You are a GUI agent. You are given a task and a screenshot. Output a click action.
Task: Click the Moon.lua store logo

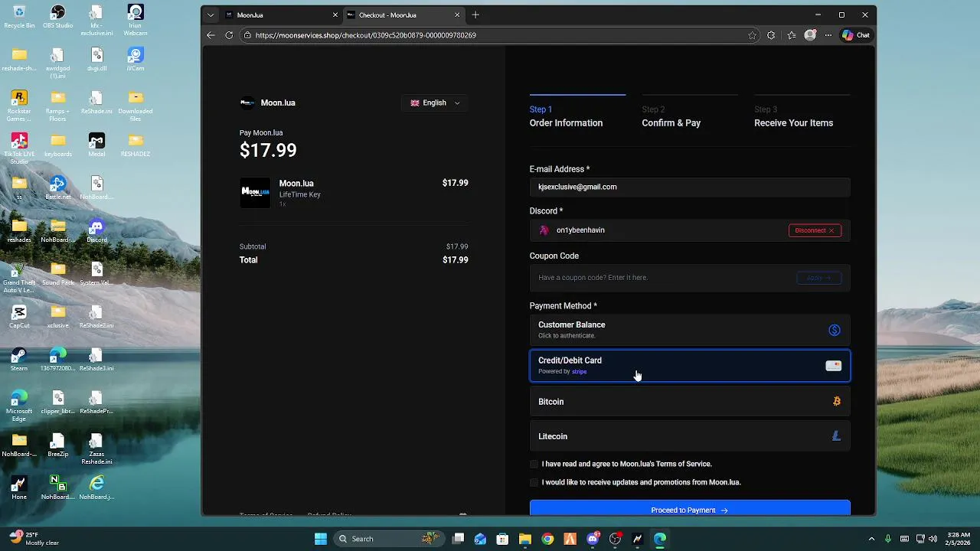(x=247, y=103)
